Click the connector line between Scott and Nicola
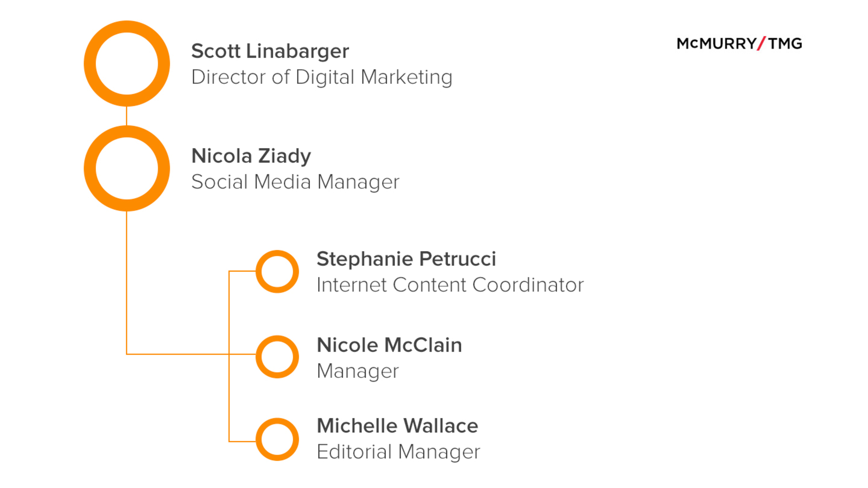This screenshot has width=868, height=488. (x=126, y=116)
